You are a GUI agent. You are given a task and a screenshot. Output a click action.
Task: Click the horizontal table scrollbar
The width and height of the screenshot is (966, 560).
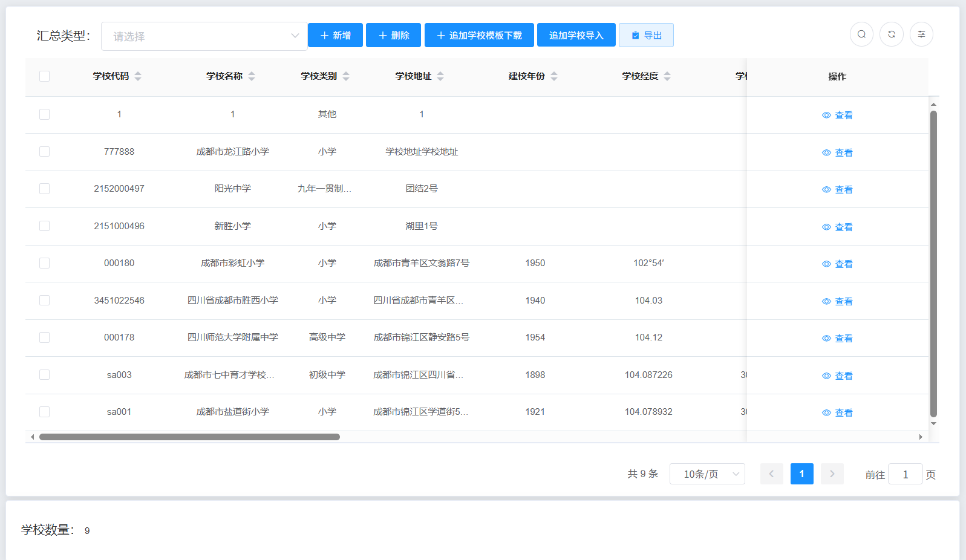[189, 437]
